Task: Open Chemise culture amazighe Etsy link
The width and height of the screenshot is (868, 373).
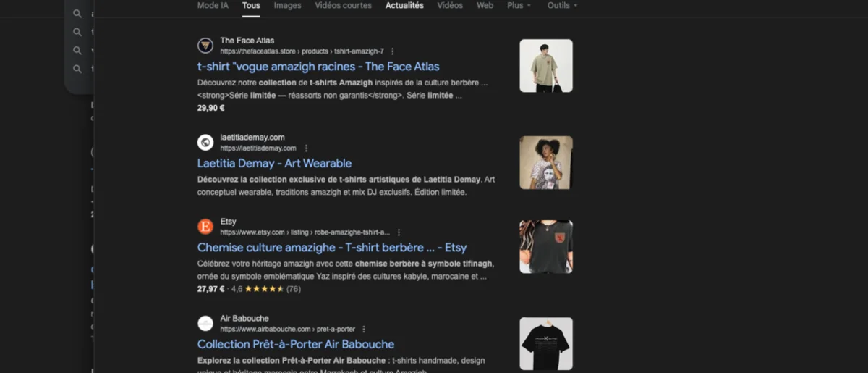Action: pos(332,248)
